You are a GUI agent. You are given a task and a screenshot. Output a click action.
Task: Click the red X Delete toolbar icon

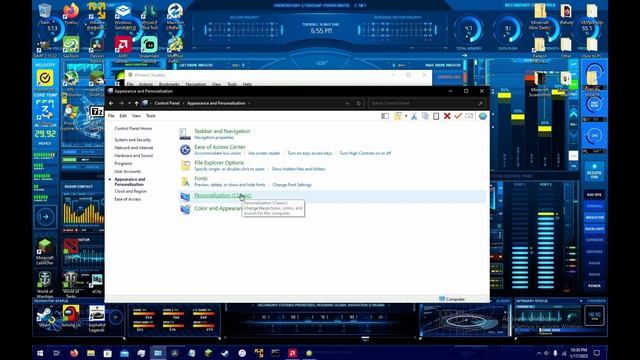pos(447,116)
